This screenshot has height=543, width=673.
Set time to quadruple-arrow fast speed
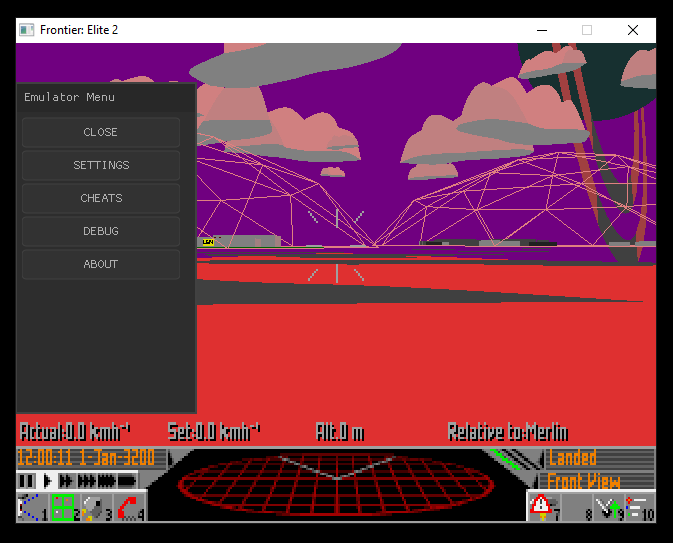pos(106,481)
